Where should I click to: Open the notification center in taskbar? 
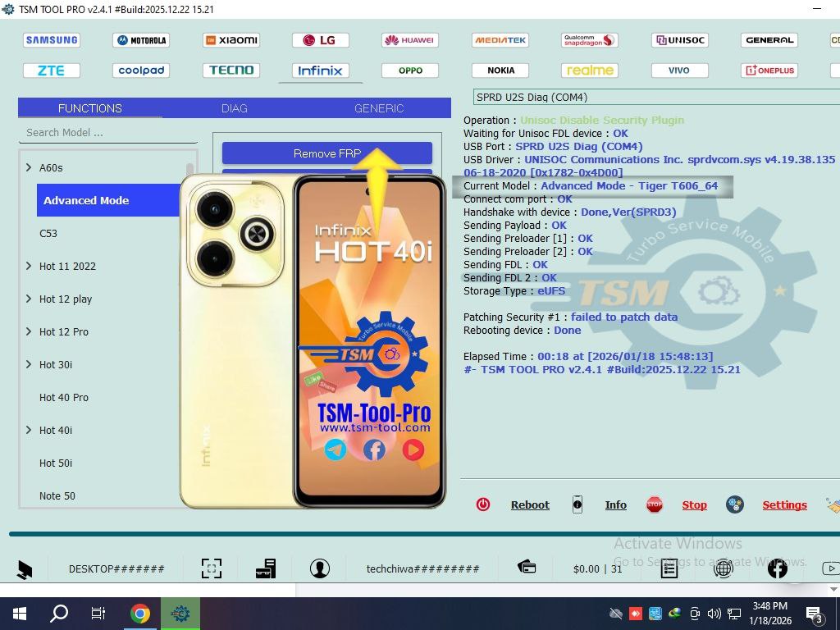(x=815, y=614)
